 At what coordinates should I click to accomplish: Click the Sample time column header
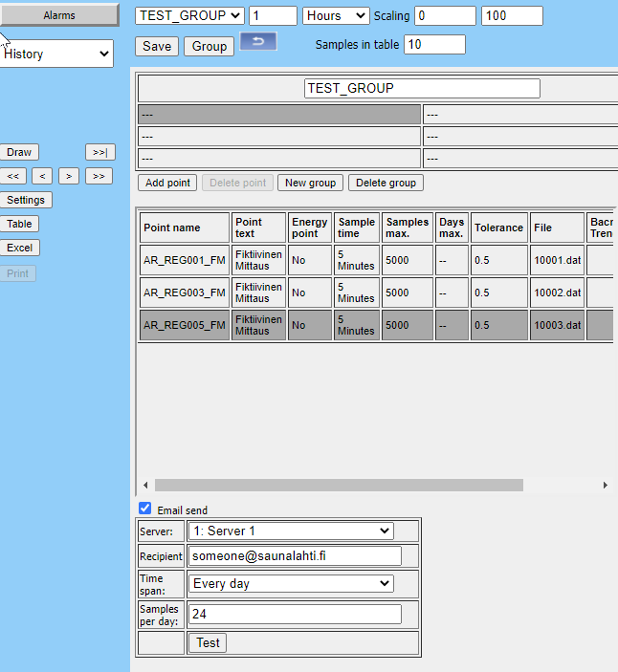point(357,228)
